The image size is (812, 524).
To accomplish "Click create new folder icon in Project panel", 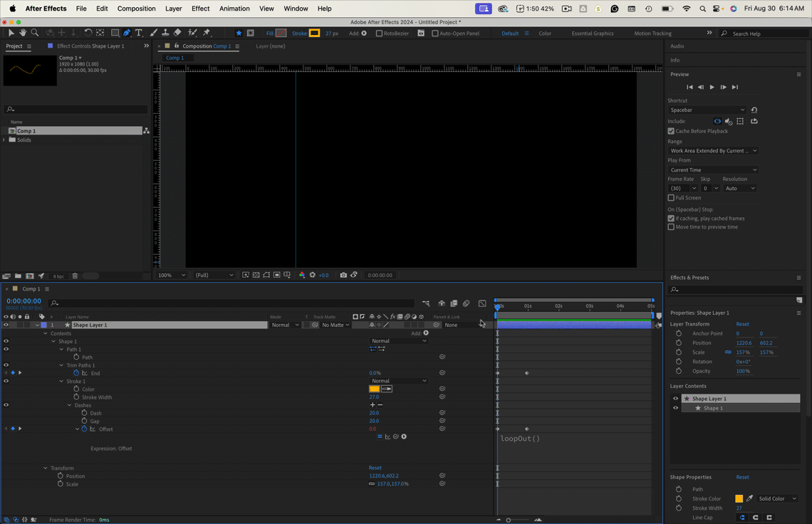I will coord(18,276).
